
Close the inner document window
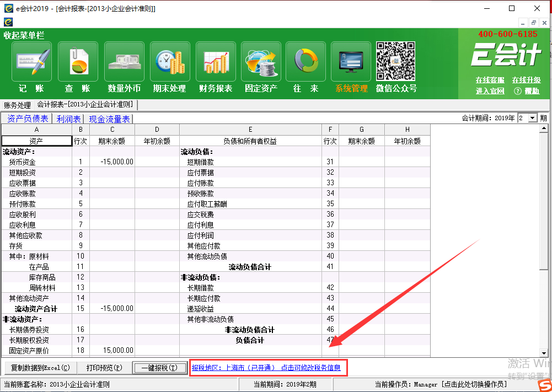(x=544, y=23)
